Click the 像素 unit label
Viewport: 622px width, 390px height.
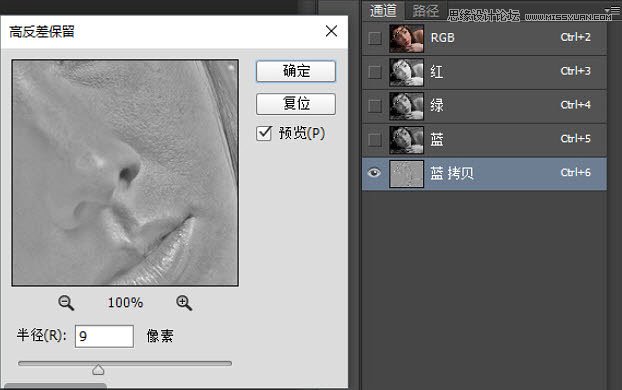click(x=160, y=336)
